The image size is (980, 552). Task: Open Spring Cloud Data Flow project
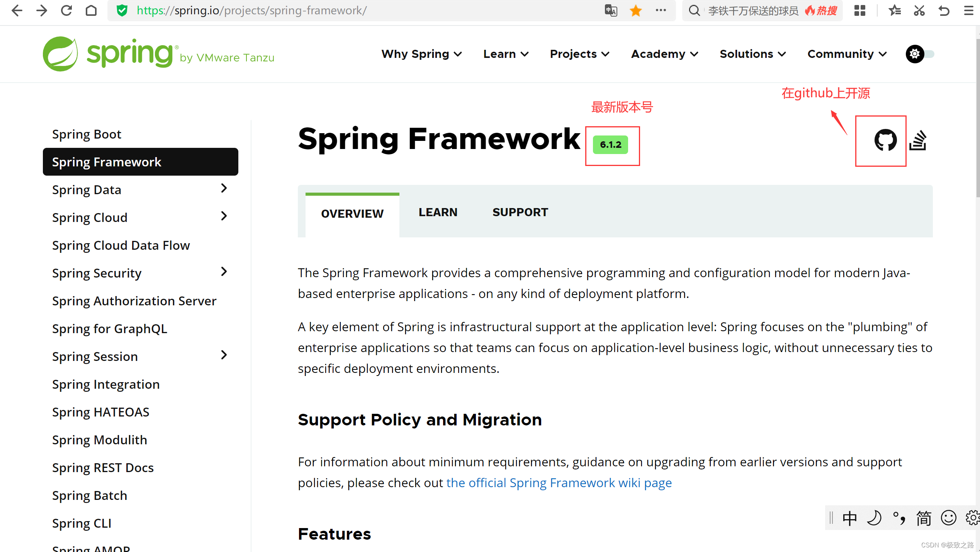(121, 246)
